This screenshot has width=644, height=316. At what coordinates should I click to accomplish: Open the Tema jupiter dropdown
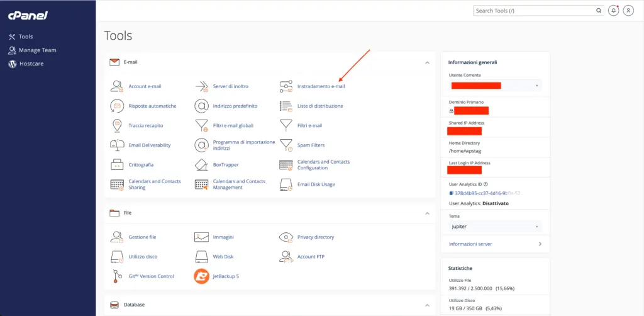click(495, 226)
